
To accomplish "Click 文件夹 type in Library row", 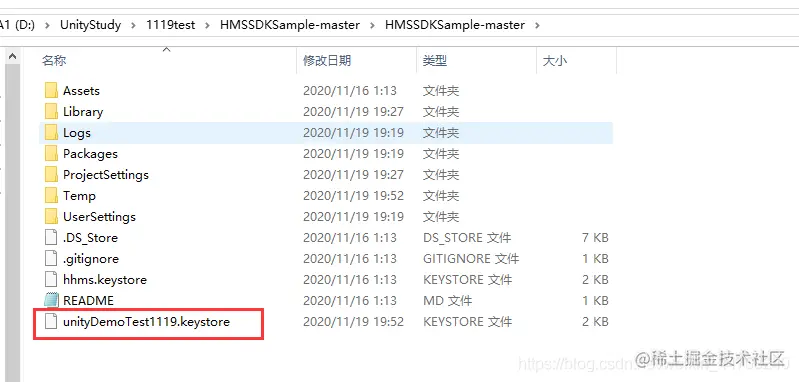I will click(x=441, y=112).
